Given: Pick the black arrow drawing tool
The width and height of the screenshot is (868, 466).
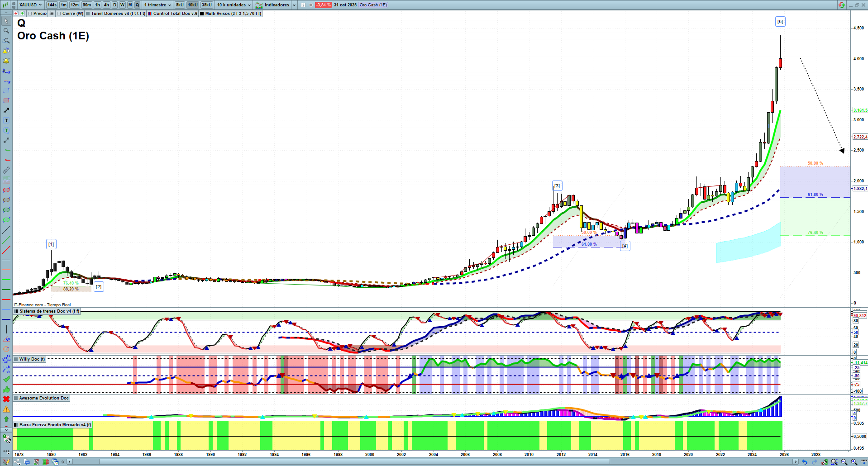Looking at the screenshot, I should (x=6, y=110).
